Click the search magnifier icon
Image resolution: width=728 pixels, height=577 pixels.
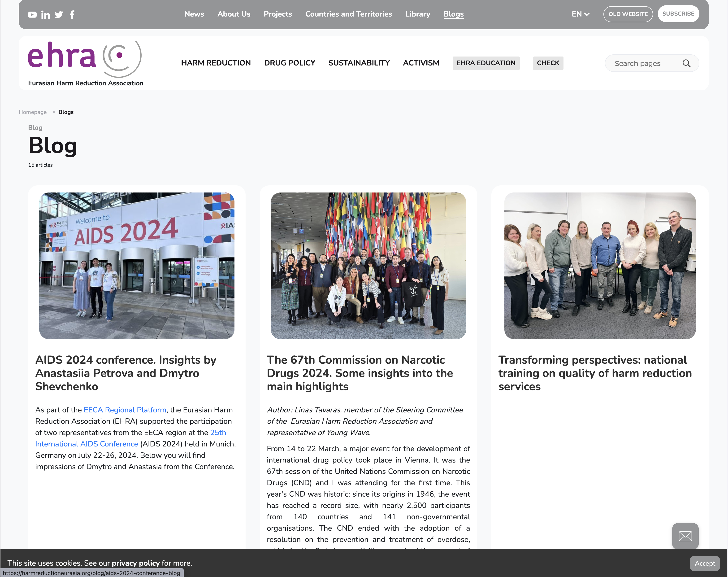pyautogui.click(x=686, y=63)
